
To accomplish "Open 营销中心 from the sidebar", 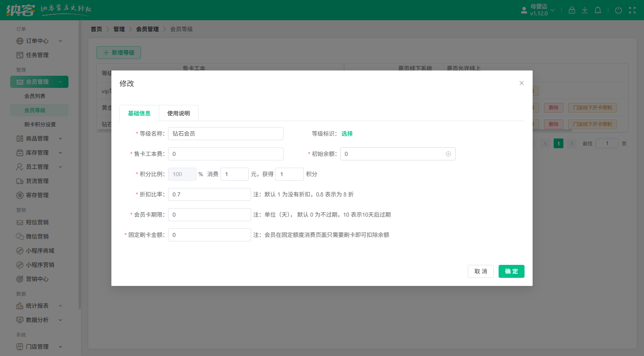I will [37, 279].
